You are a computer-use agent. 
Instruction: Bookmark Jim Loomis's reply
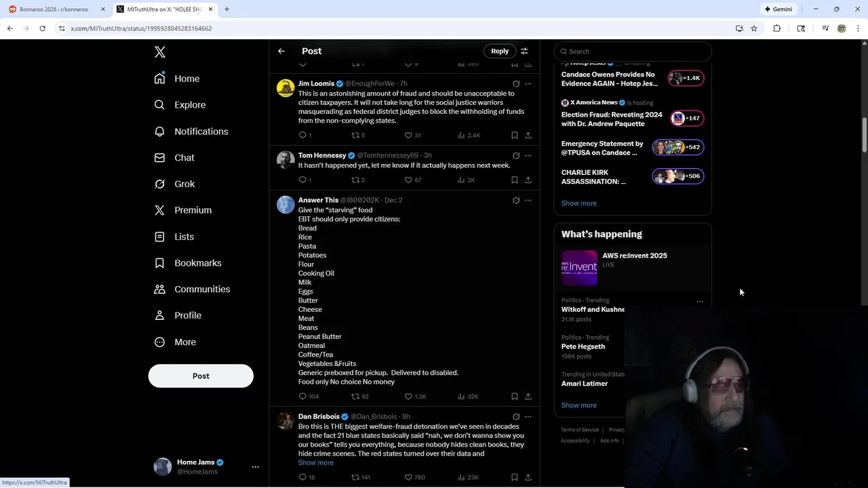515,135
